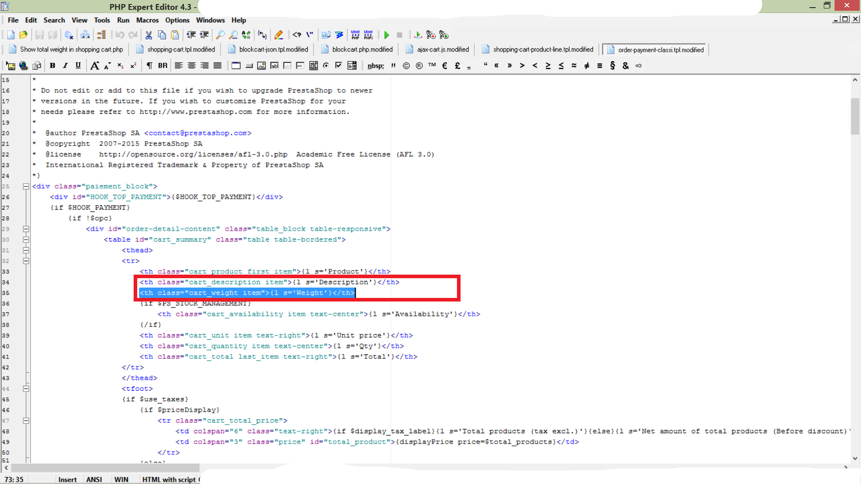Collapse the cart_summary table fold

26,240
